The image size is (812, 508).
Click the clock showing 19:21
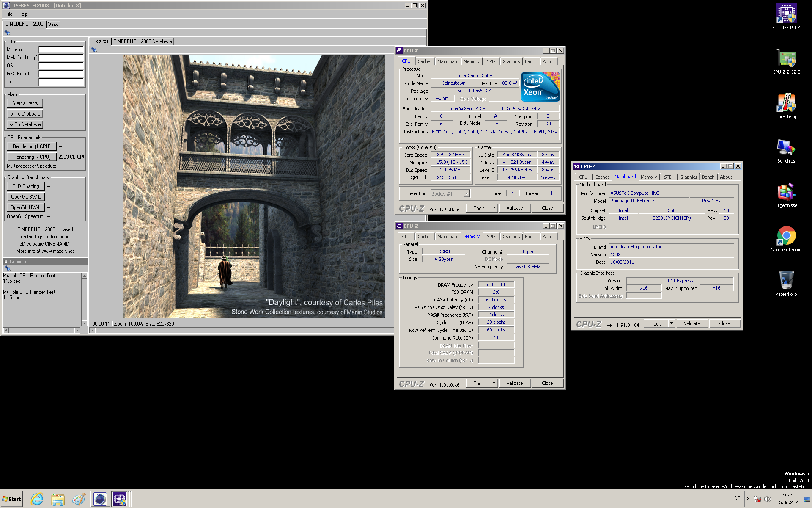click(x=788, y=496)
